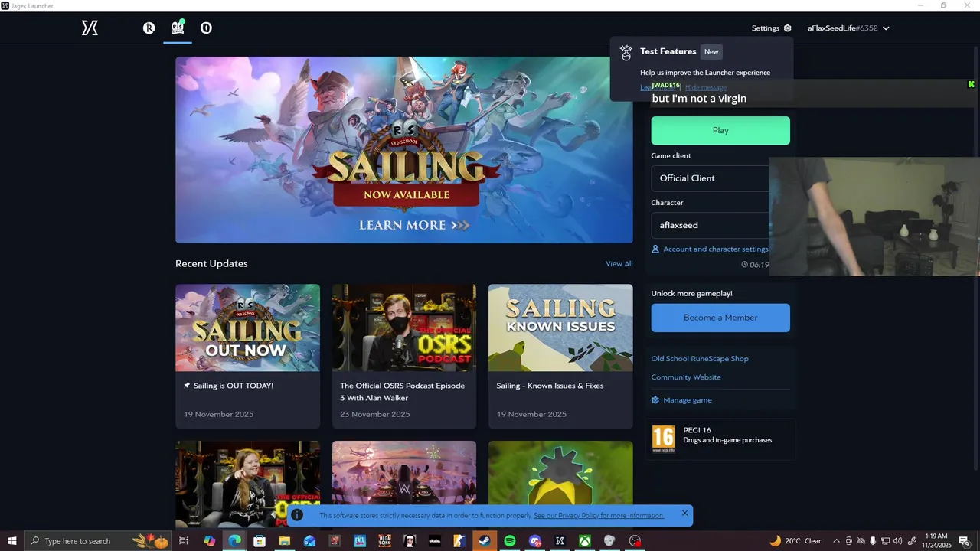Select the RuneScape game icon
The image size is (980, 551).
point(149,28)
